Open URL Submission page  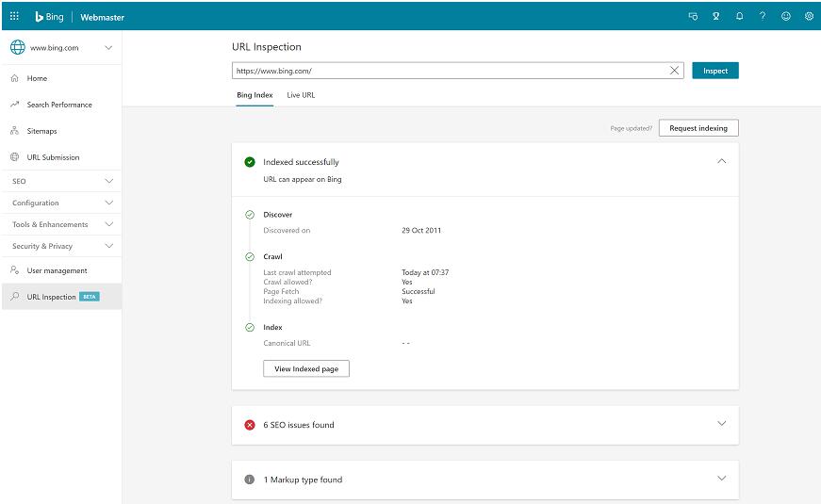click(x=53, y=157)
